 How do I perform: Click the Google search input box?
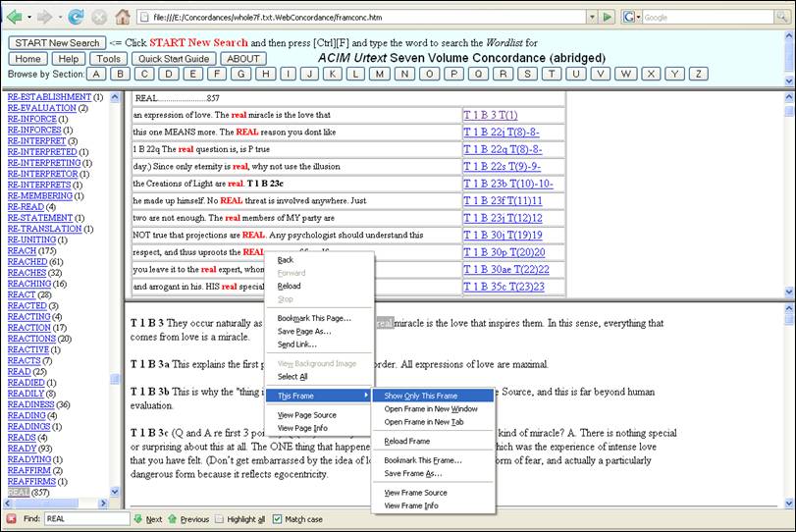tap(709, 18)
